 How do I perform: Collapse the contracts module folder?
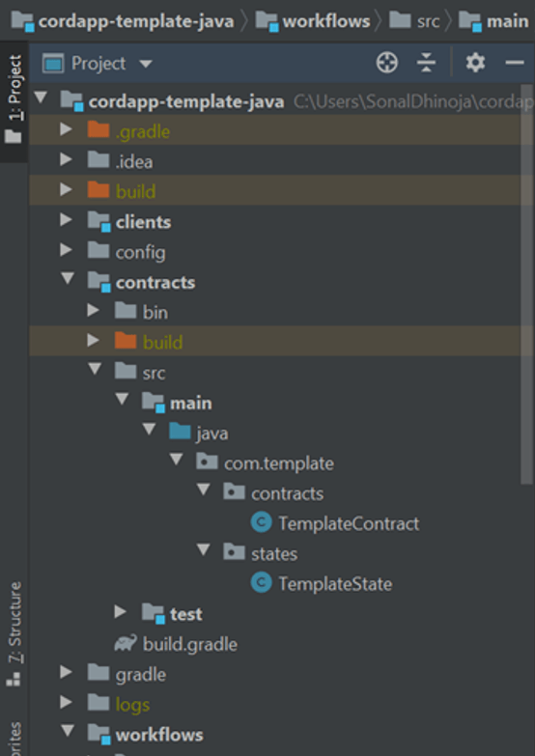68,278
